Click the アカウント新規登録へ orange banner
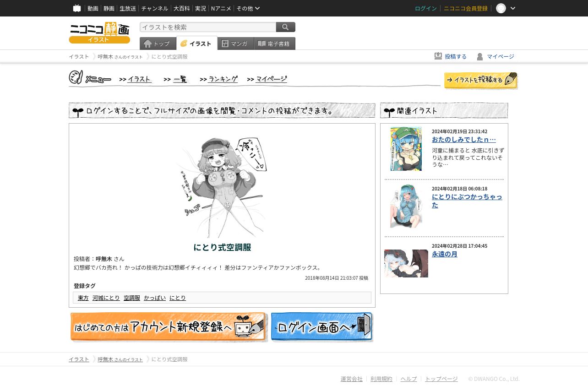This screenshot has height=391, width=588. 169,327
